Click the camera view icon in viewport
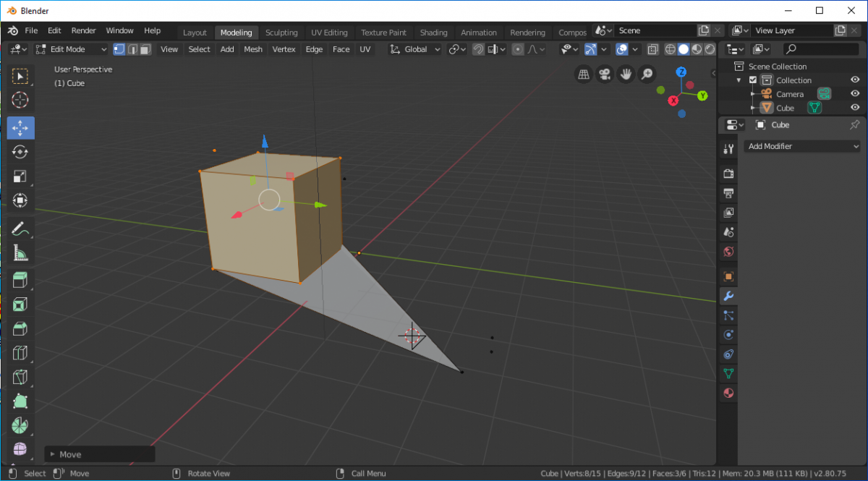Screen dimensions: 868x481 (605, 74)
